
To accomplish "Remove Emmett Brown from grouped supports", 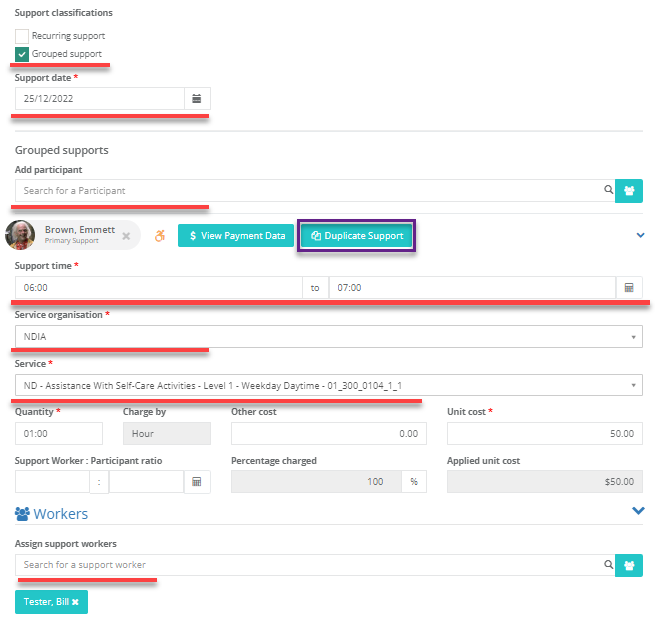I will click(x=126, y=236).
